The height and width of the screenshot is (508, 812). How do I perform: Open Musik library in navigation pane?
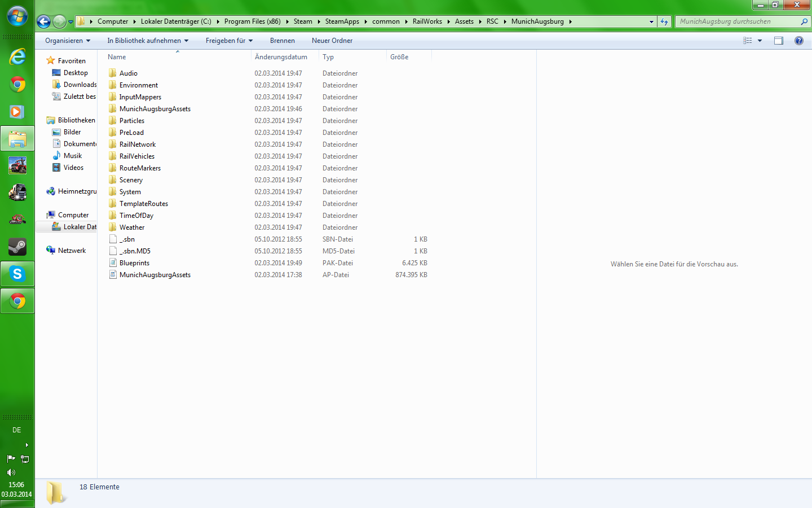point(73,156)
